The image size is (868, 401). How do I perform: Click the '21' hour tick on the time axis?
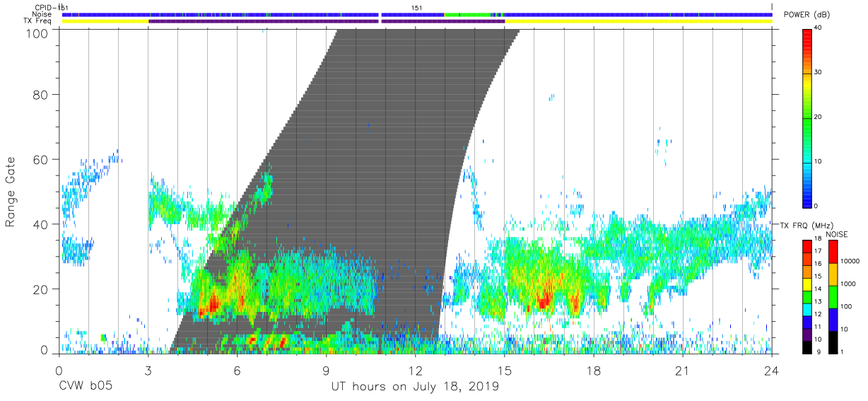[683, 370]
